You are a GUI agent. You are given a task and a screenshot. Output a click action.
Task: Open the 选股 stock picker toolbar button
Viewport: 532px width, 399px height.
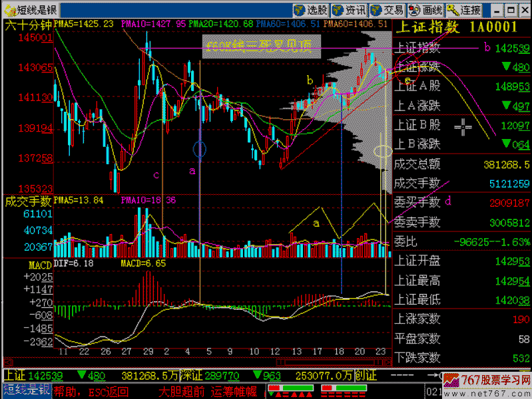[311, 9]
